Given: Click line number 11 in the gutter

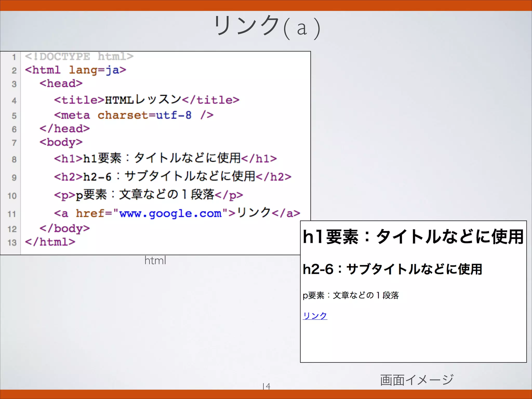Looking at the screenshot, I should (12, 214).
